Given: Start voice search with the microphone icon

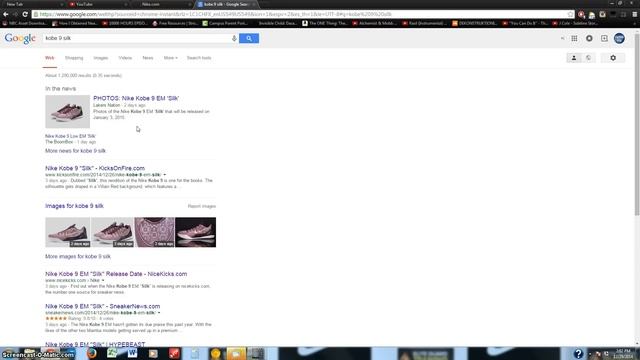Looking at the screenshot, I should coord(234,38).
